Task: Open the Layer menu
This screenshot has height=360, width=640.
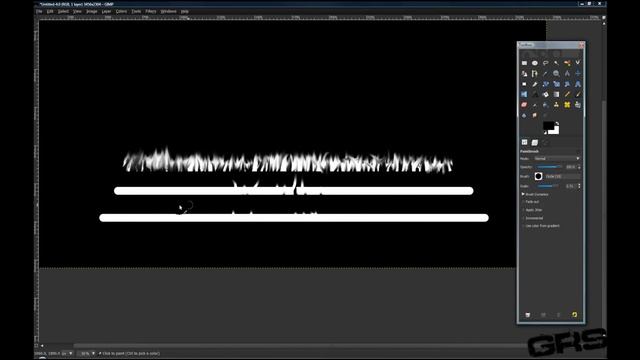Action: [106, 11]
